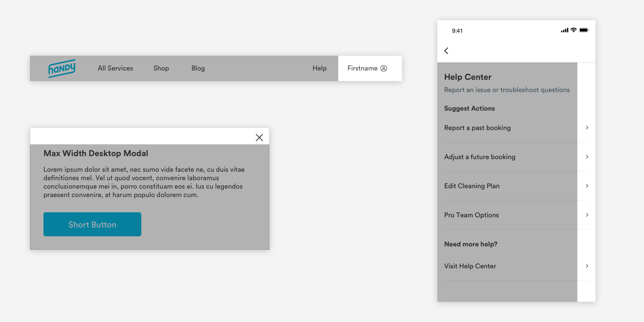
Task: Open Help in the navbar
Action: point(320,68)
